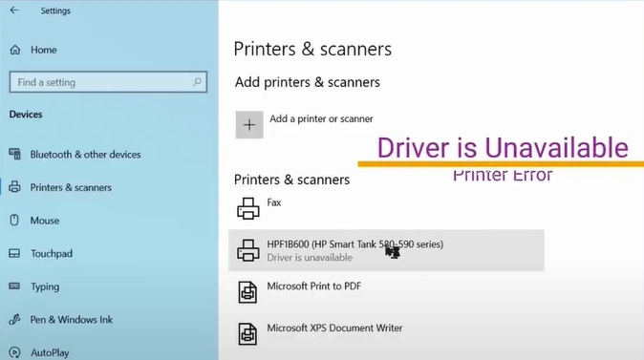
Task: Click the Settings window title
Action: 55,11
